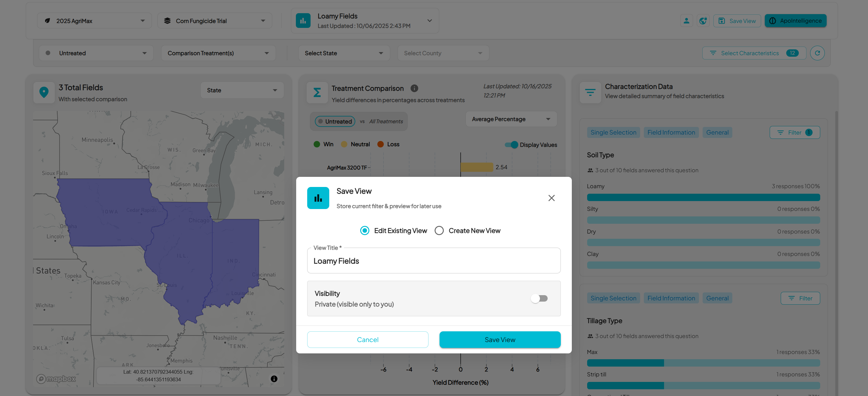Click the map info icon at bottom

point(274,379)
